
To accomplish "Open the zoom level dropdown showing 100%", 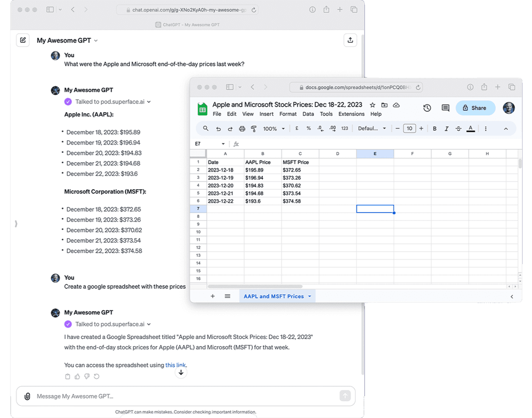I will pos(273,128).
